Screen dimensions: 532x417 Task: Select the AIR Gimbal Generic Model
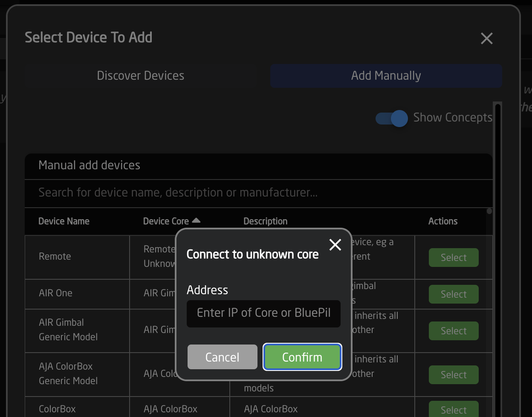pyautogui.click(x=453, y=331)
